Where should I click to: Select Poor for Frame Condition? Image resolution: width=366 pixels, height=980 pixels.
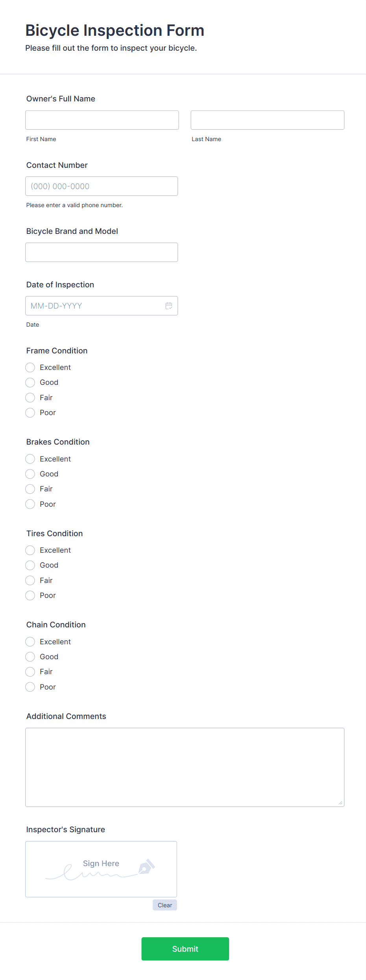pyautogui.click(x=30, y=412)
